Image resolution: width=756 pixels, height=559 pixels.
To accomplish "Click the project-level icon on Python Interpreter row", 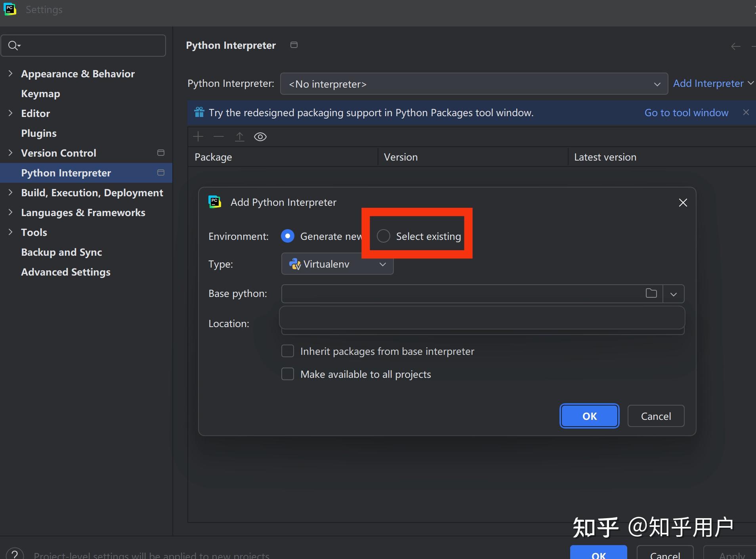I will coord(161,173).
